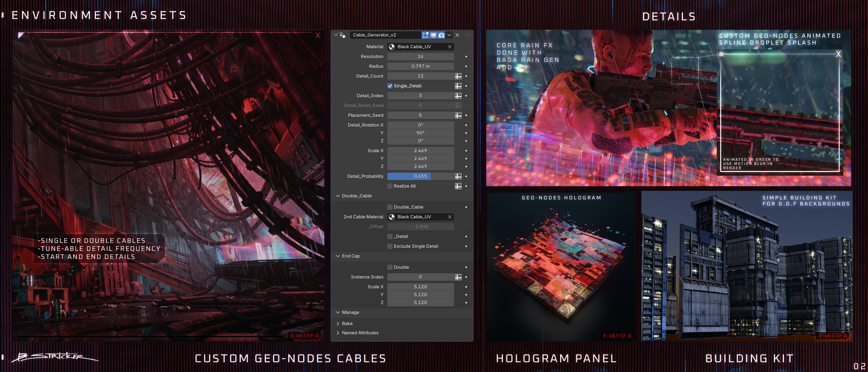Toggle modifier render camera icon

[x=441, y=35]
